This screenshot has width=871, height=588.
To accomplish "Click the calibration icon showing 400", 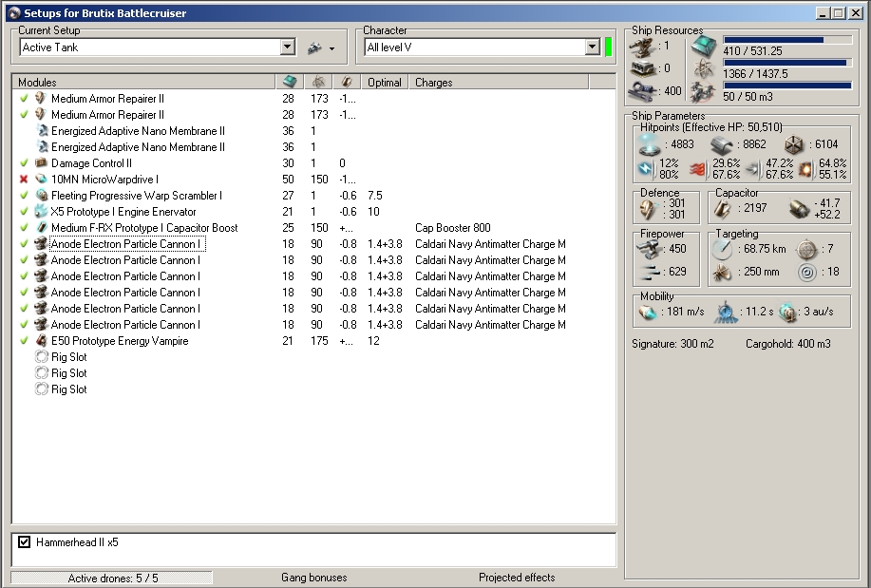I will 643,90.
